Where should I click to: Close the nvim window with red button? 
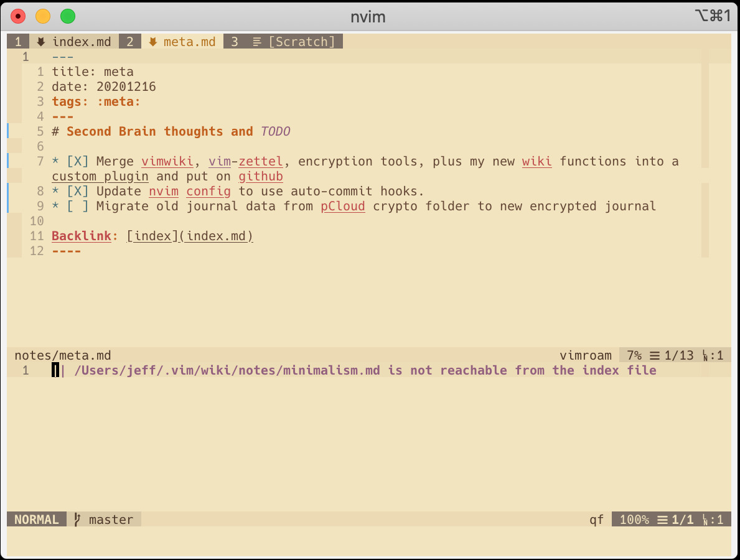click(x=18, y=17)
